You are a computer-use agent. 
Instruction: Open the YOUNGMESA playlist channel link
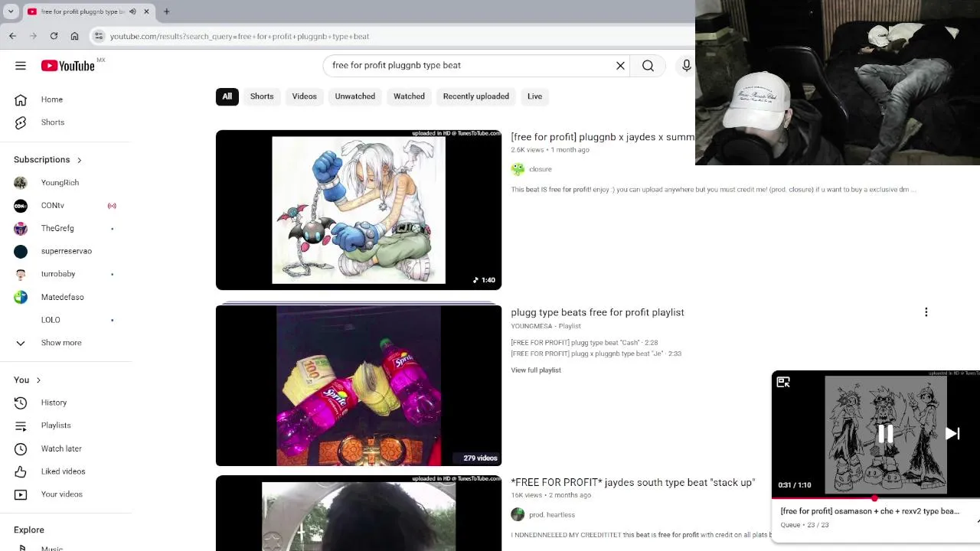click(x=531, y=326)
